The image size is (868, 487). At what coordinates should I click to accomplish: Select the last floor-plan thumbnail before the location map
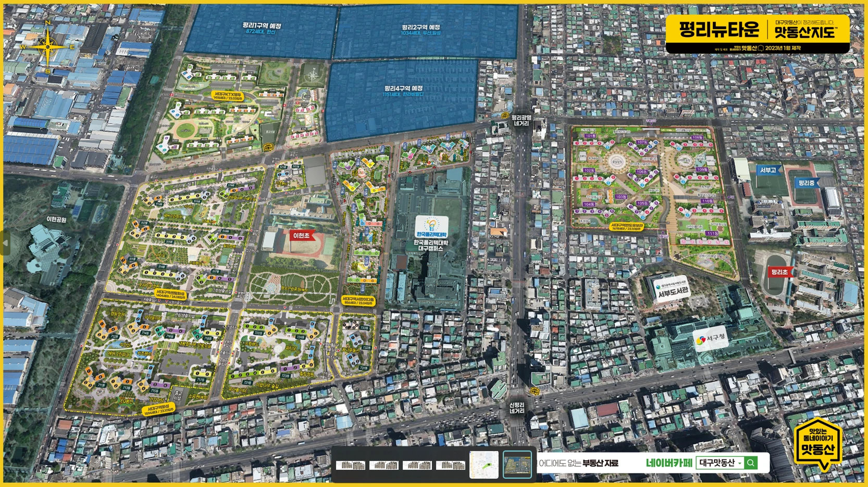tap(450, 465)
